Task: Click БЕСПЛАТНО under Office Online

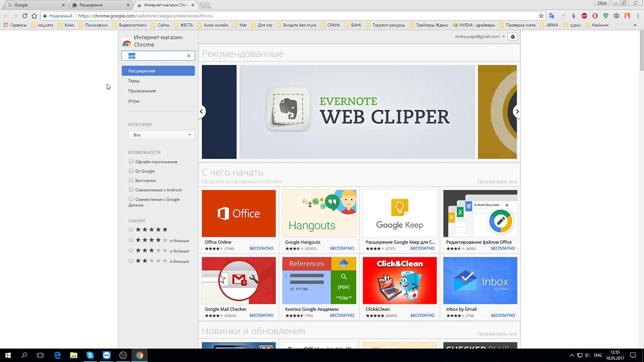Action: (262, 248)
